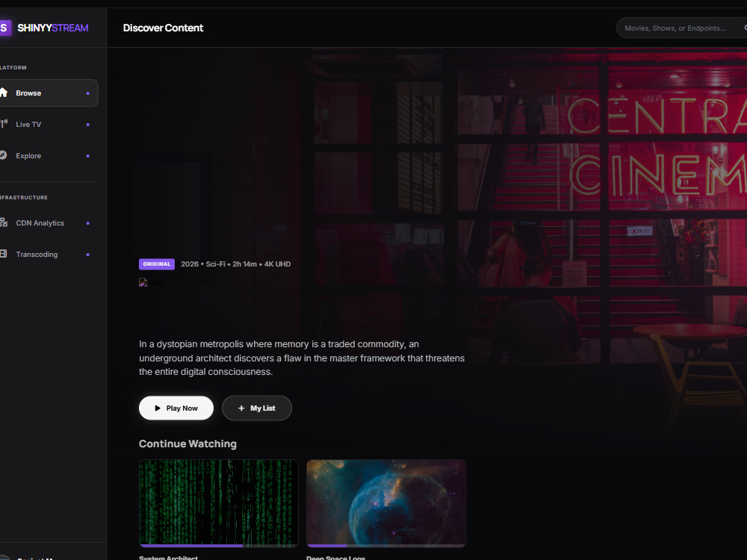Click the Continue Watching heading
The image size is (747, 560).
point(187,444)
